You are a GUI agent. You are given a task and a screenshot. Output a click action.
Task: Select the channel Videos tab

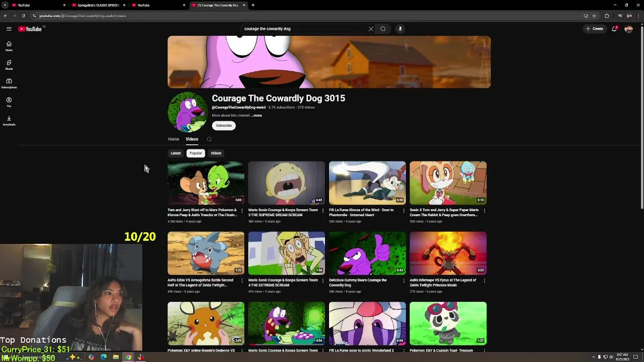point(192,139)
